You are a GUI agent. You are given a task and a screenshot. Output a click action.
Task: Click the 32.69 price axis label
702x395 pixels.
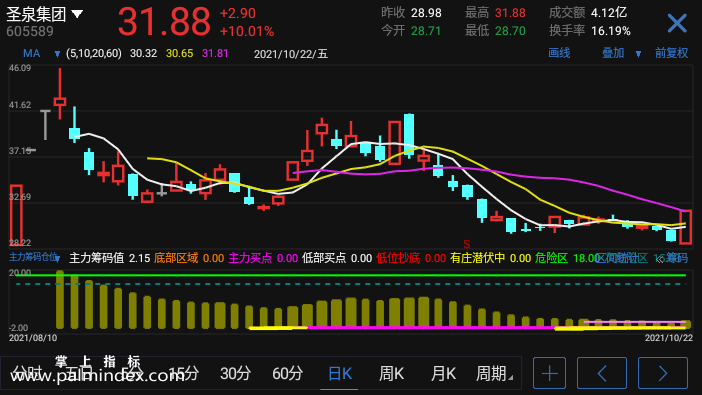click(x=20, y=197)
